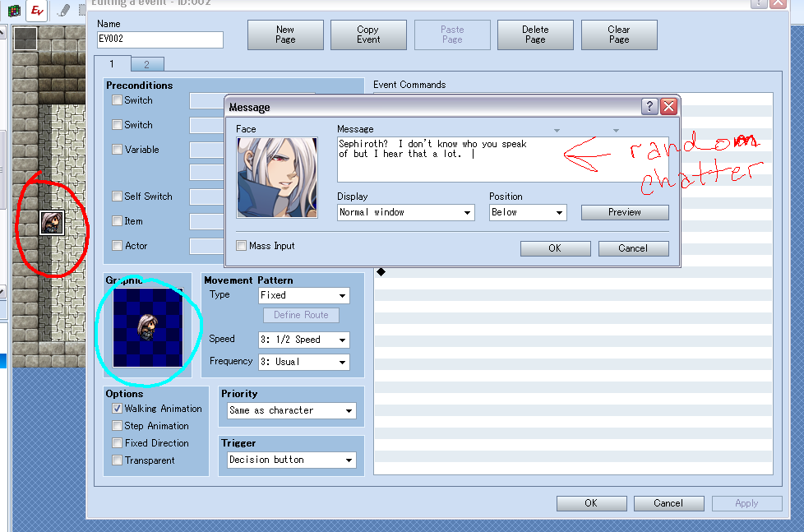Open the Display 'Normal window' dropdown
Image resolution: width=804 pixels, height=532 pixels.
[x=405, y=212]
